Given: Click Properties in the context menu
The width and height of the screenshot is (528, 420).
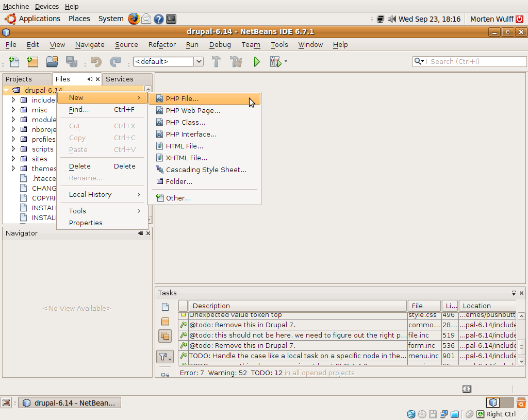Looking at the screenshot, I should coord(103,223).
